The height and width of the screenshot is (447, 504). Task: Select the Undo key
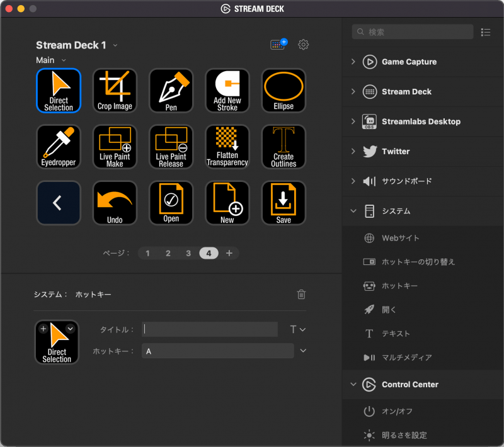coord(115,203)
